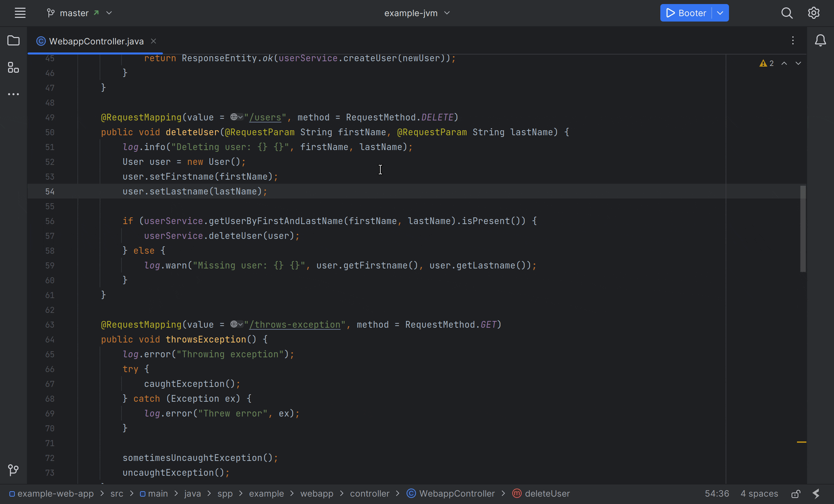Open Settings with the gear icon
Viewport: 834px width, 504px height.
point(814,13)
